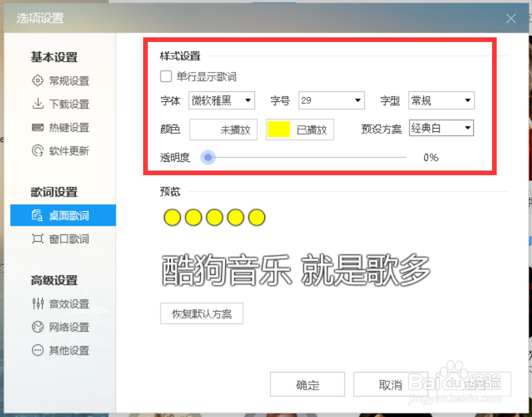The width and height of the screenshot is (532, 417).
Task: Click the 桌面歌词 lyrics icon
Action: tap(37, 215)
